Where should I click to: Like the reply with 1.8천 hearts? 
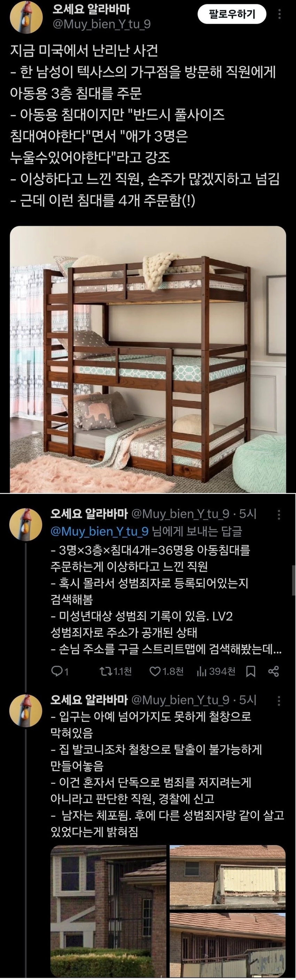[x=166, y=671]
